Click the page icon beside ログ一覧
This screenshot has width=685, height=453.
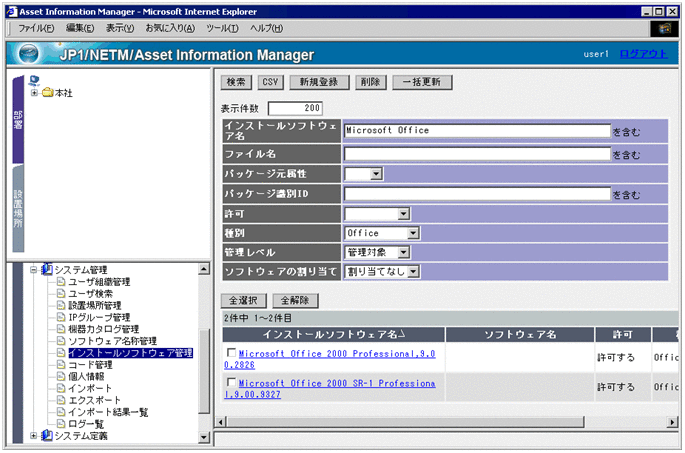click(x=61, y=424)
